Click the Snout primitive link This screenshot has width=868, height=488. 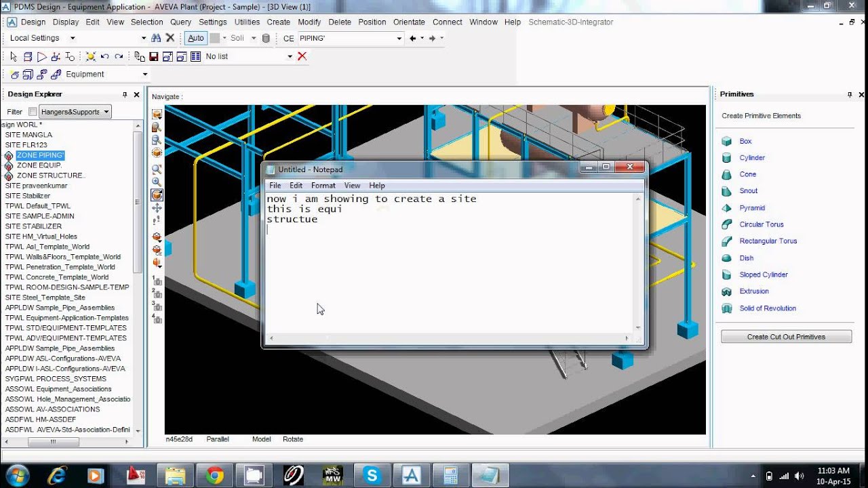749,191
